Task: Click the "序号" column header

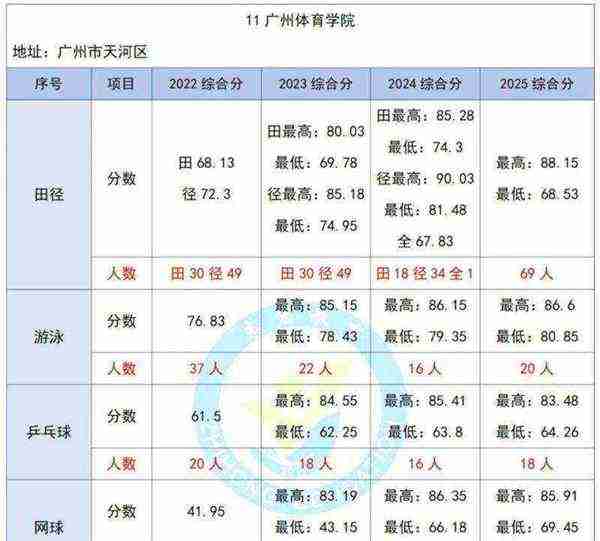Action: coord(49,83)
